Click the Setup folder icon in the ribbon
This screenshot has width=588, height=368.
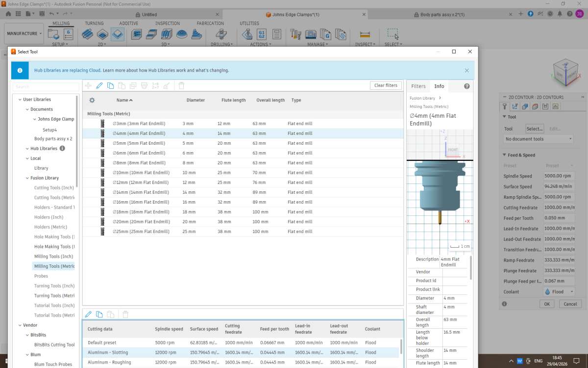click(54, 34)
